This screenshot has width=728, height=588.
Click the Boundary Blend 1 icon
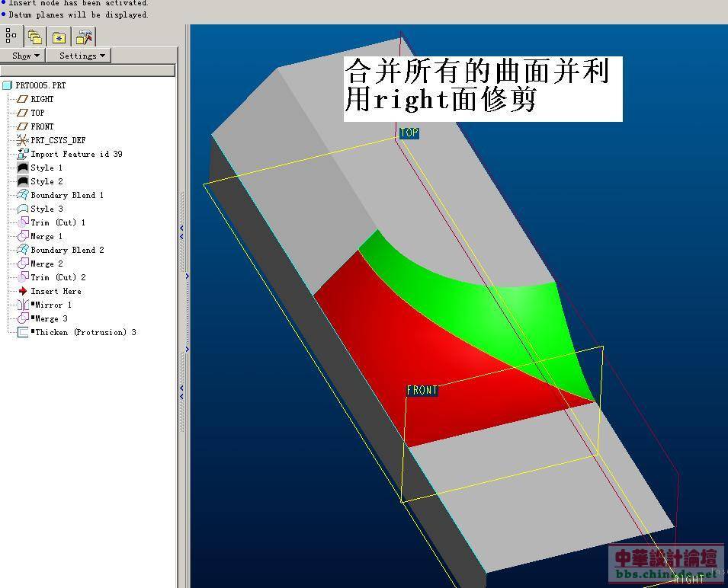coord(22,195)
